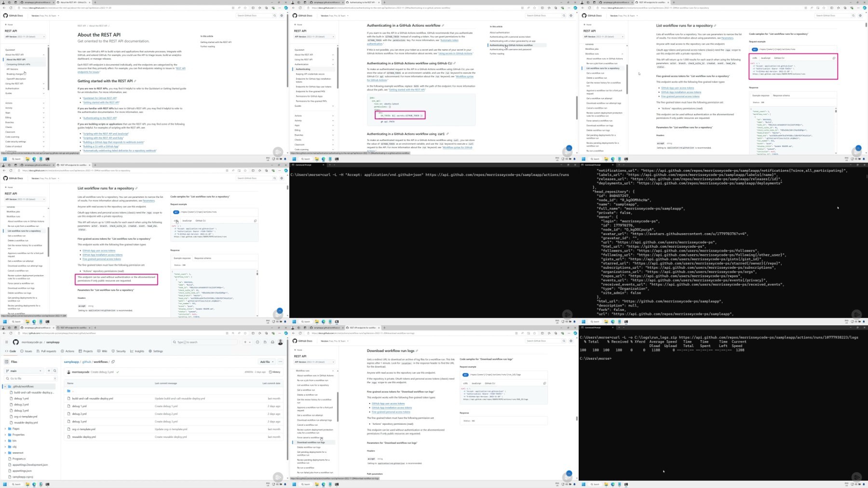This screenshot has height=488, width=868.
Task: Expand Pages folder in file tree
Action: tap(5, 429)
